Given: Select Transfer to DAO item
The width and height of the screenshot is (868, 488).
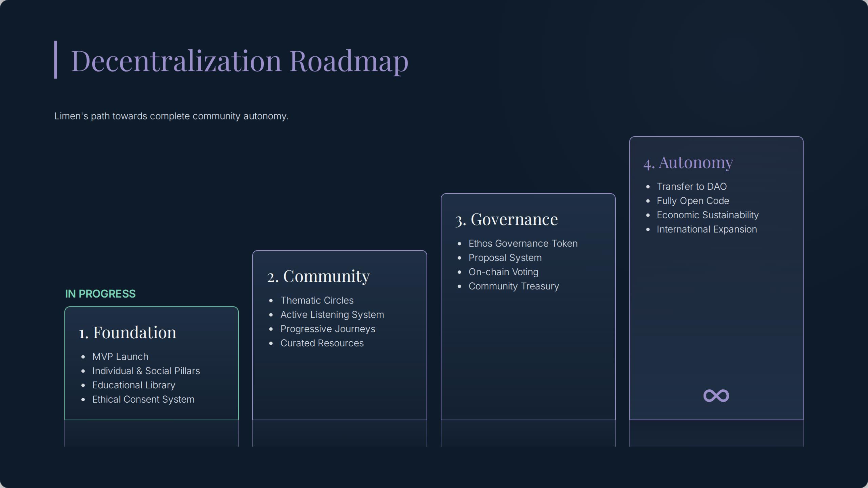Looking at the screenshot, I should (692, 187).
